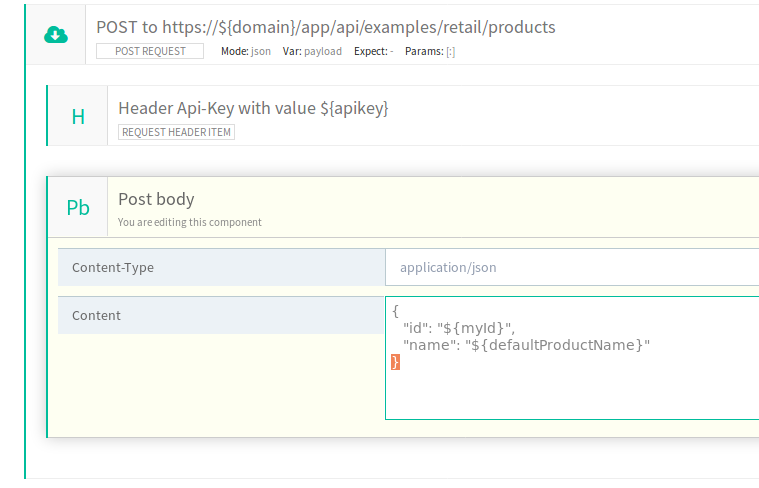Select the H header component icon
Viewport: 759px width, 488px height.
coord(78,116)
